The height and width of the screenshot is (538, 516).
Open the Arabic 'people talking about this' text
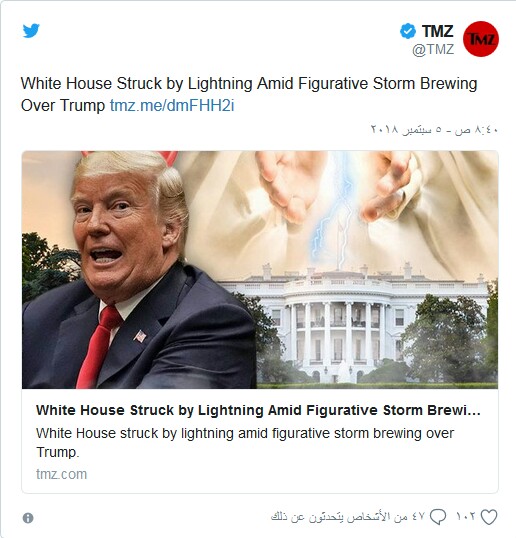348,516
